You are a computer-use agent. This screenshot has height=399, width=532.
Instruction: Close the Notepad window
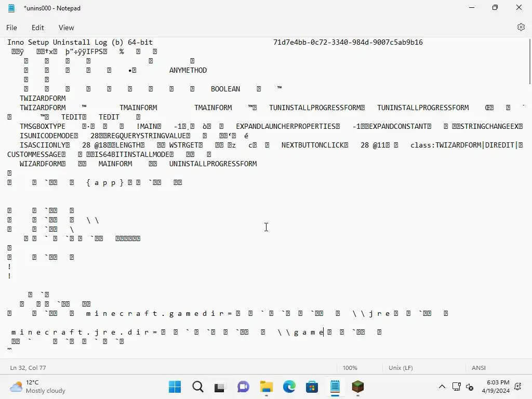pos(519,7)
